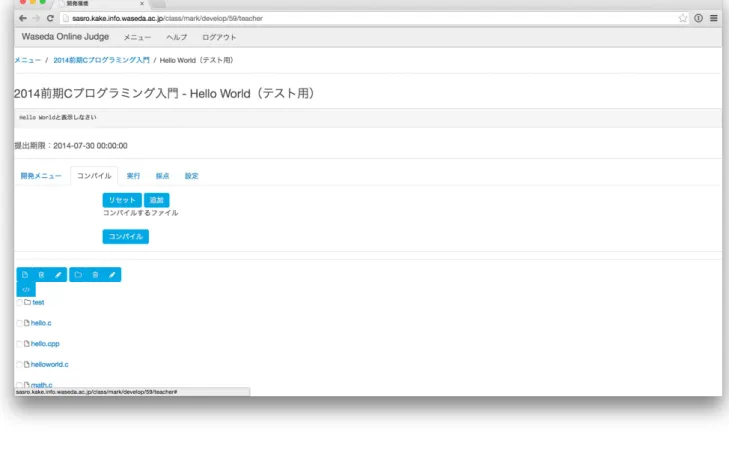This screenshot has height=471, width=729.
Task: Bookmark the page with the star icon
Action: pos(683,18)
